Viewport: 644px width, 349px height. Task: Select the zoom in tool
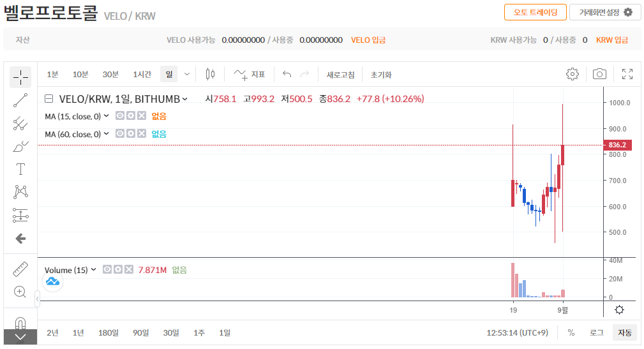[20, 292]
